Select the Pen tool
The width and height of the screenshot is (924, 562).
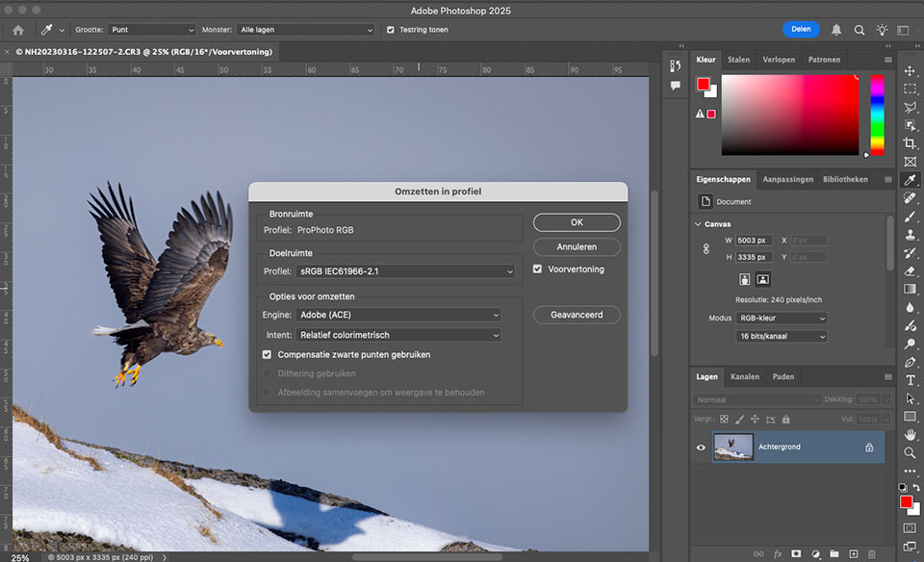pos(910,362)
